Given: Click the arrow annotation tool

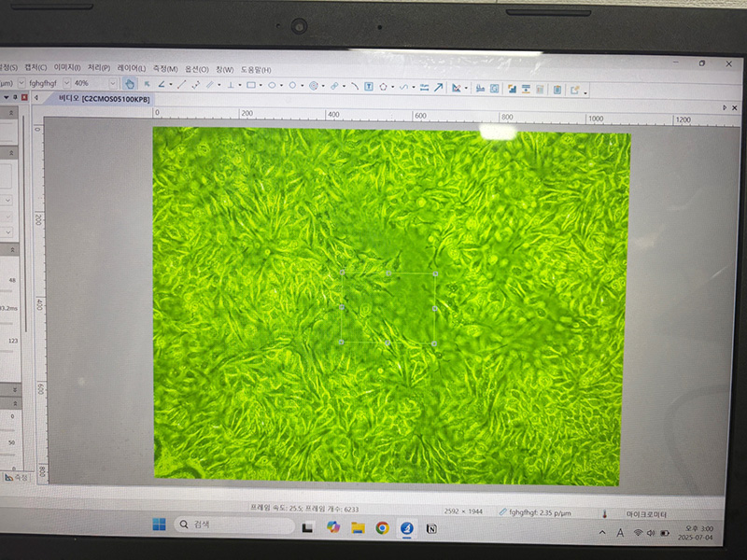Looking at the screenshot, I should click(438, 87).
